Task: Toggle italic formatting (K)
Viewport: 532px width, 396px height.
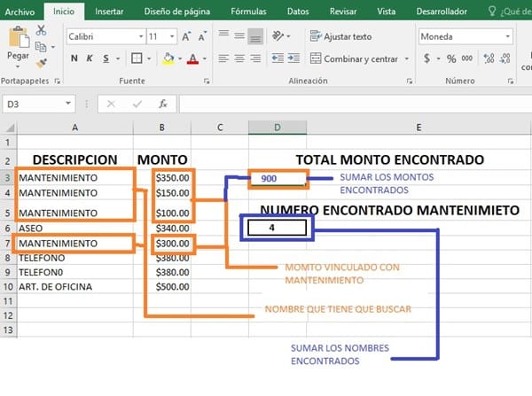Action: (x=90, y=58)
